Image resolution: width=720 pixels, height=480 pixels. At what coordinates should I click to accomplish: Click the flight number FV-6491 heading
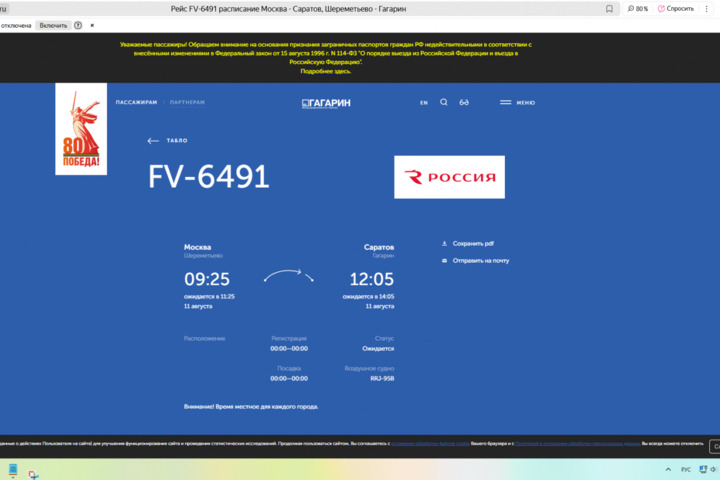click(208, 176)
